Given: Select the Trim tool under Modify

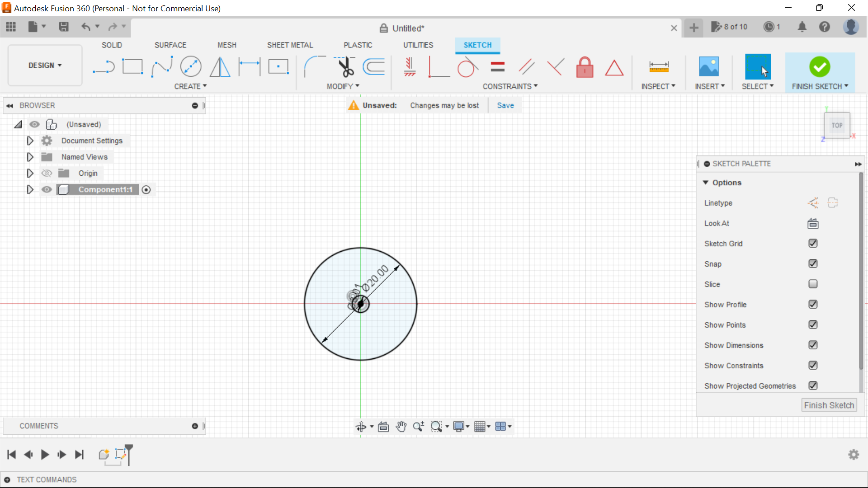Looking at the screenshot, I should pos(344,67).
